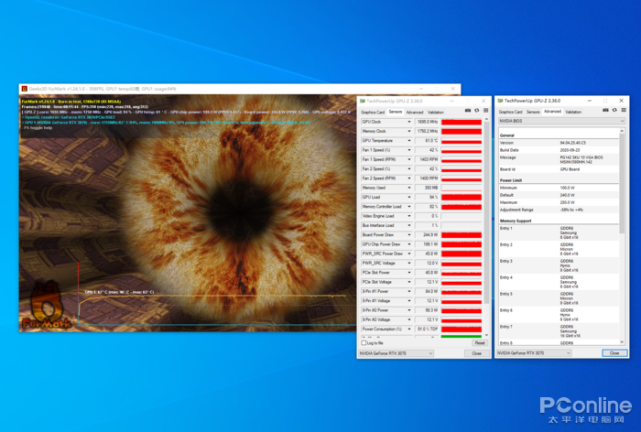The image size is (641, 432).
Task: Open Fan 2 Speed (%) dropdown arrow
Action: [409, 169]
